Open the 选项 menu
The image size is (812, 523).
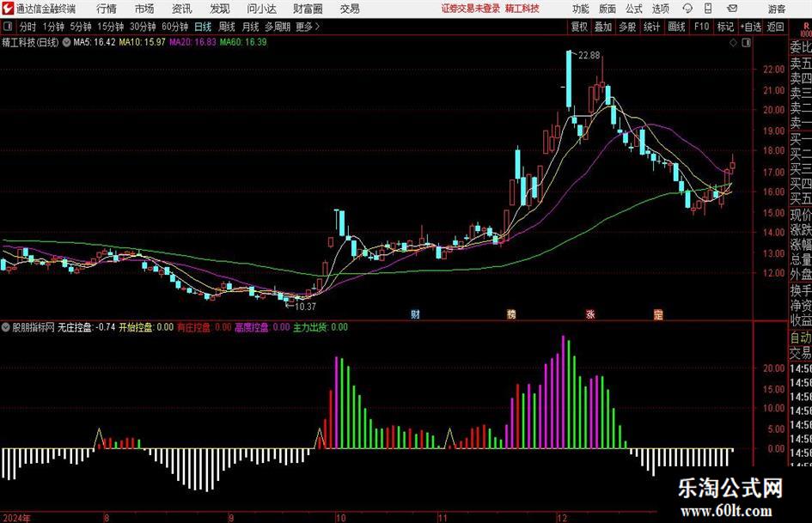pyautogui.click(x=660, y=9)
